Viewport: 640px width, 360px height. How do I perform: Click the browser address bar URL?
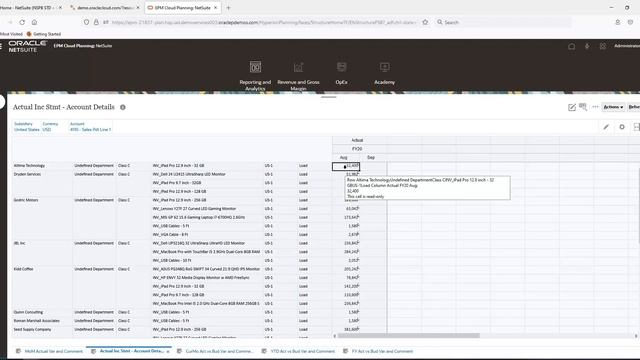(263, 22)
